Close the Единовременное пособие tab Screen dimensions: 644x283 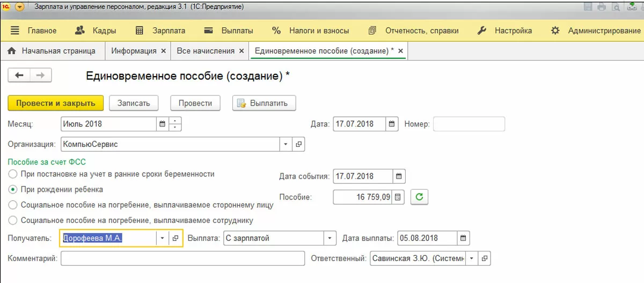[400, 51]
